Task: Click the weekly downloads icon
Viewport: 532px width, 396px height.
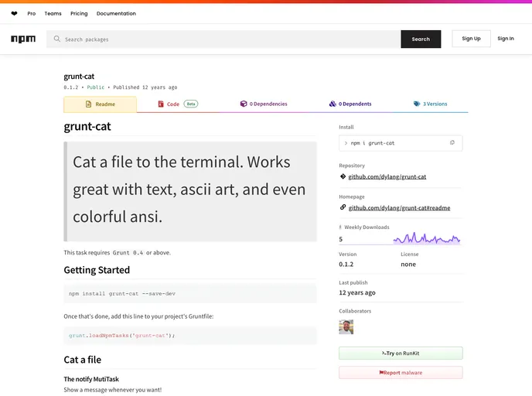Action: [340, 227]
